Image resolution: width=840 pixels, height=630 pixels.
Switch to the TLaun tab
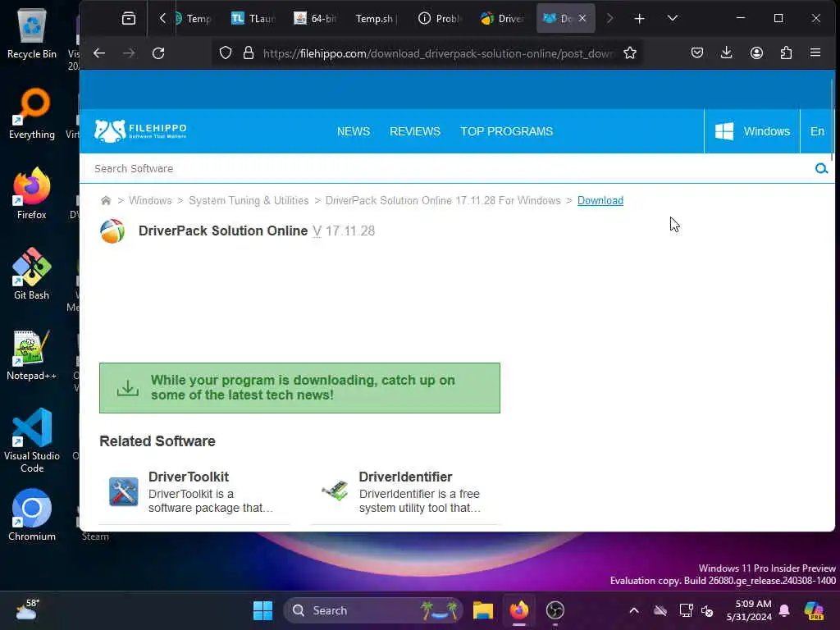[253, 19]
